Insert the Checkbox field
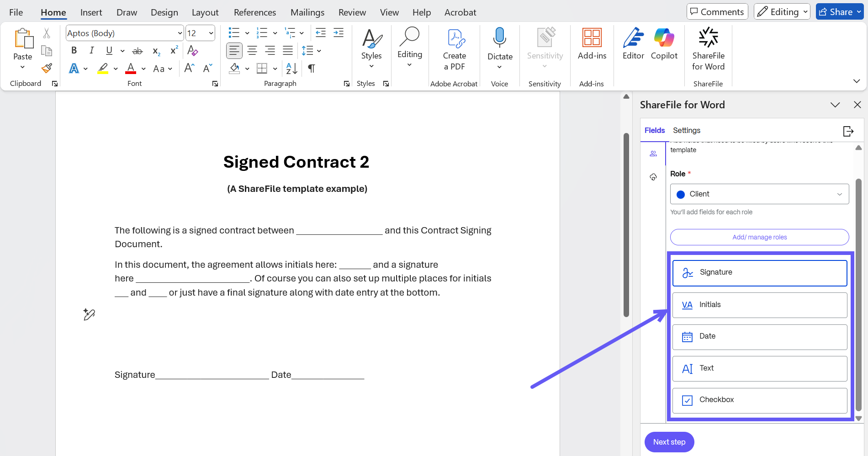Image resolution: width=868 pixels, height=456 pixels. 759,400
